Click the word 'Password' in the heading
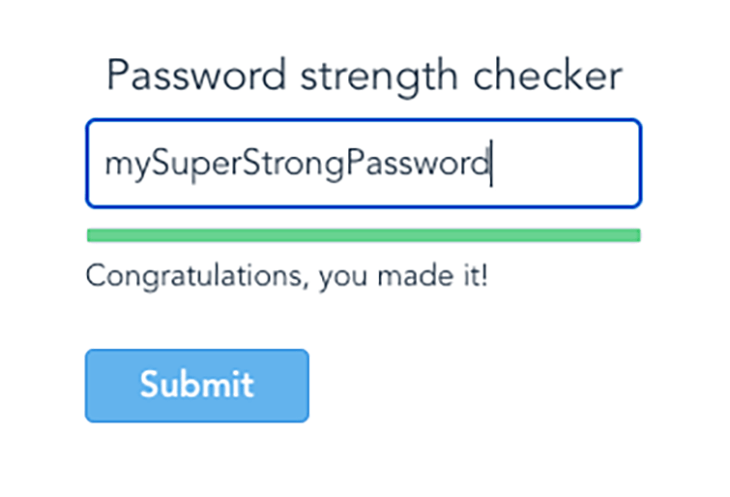The width and height of the screenshot is (730, 497). (180, 76)
